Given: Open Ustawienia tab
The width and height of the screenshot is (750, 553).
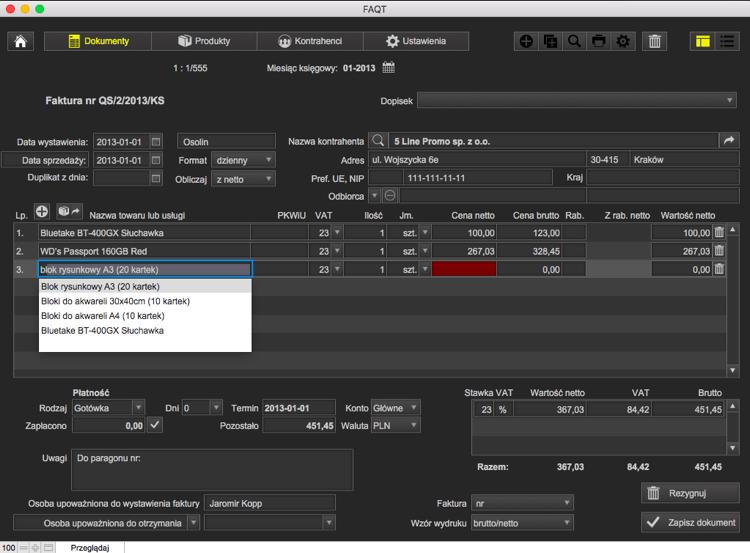Looking at the screenshot, I should [x=416, y=41].
